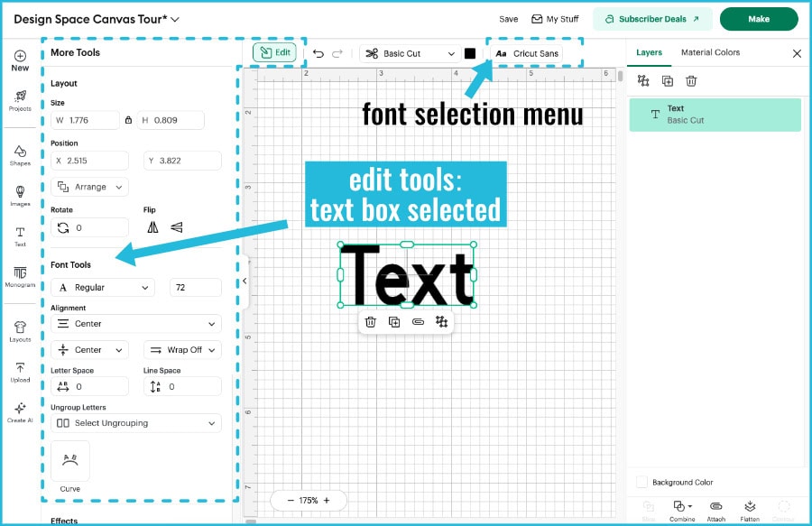Click the Line Space field
The image size is (812, 526).
(182, 386)
